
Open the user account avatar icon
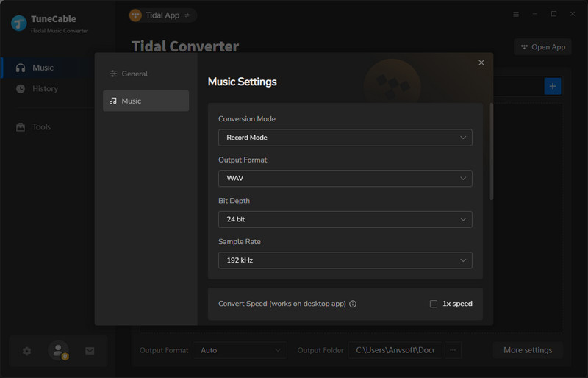pos(59,351)
